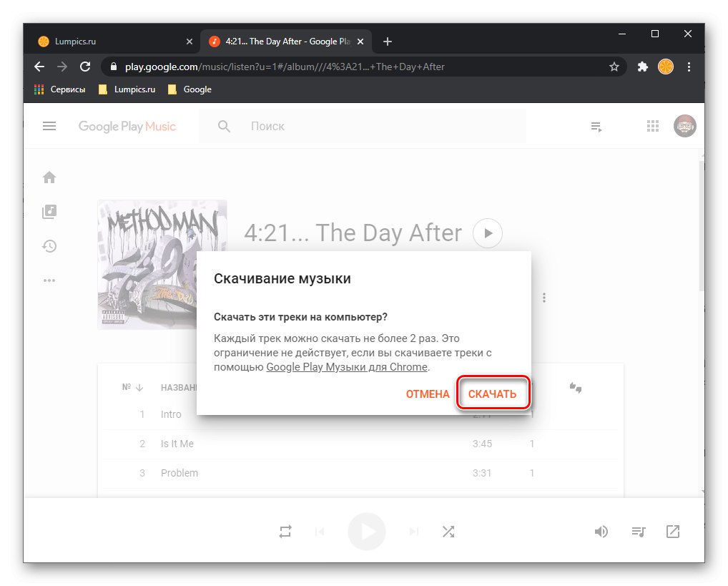This screenshot has width=728, height=586.
Task: Click the thumbs rating column header icon
Action: 576,387
